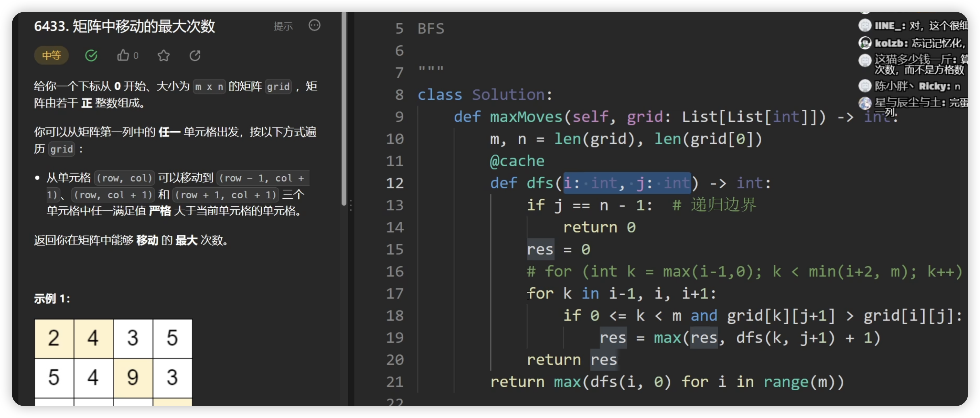Click the 'for k in i-1, i, i+1:' line
Viewport: 980px width, 418px height.
click(x=622, y=293)
